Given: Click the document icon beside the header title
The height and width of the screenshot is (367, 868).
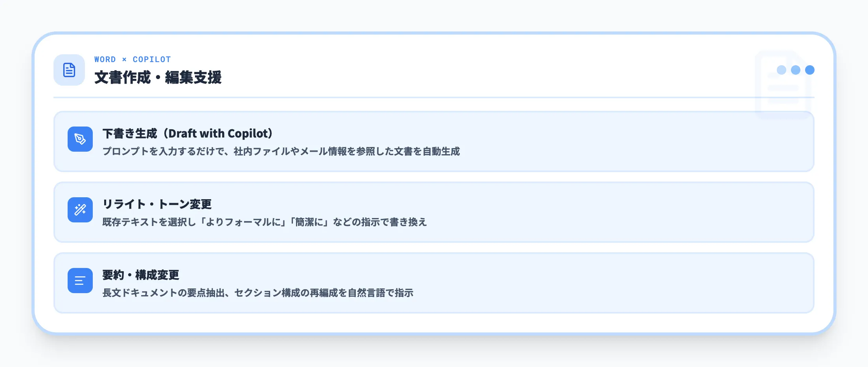Looking at the screenshot, I should click(69, 70).
